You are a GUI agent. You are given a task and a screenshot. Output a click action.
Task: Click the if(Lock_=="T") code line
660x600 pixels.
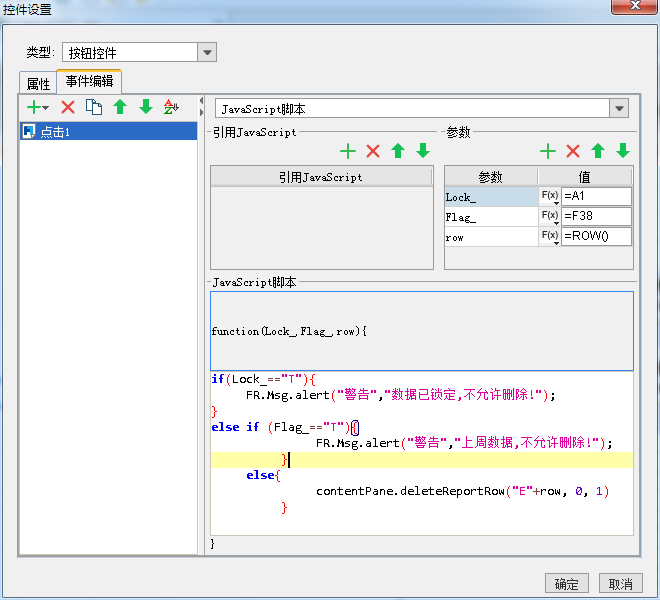pyautogui.click(x=263, y=379)
